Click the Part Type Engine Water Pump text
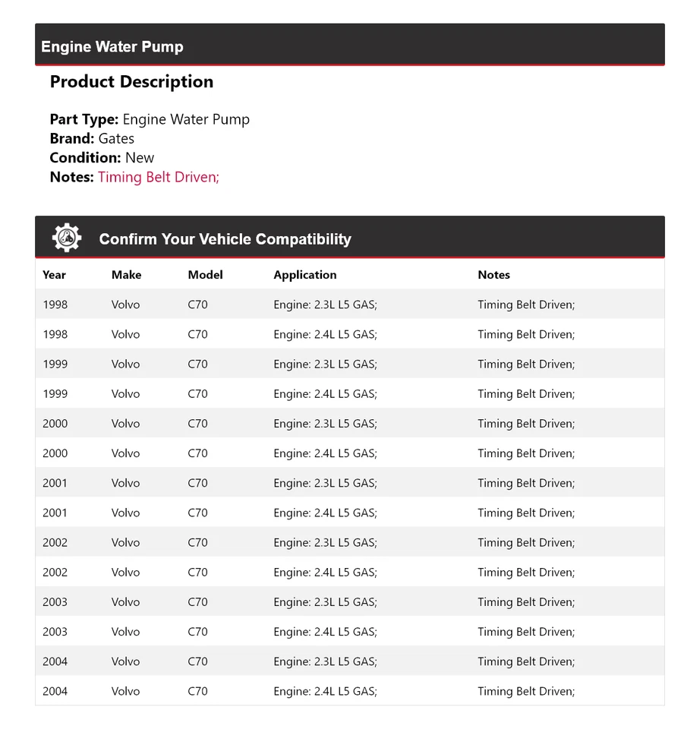Screen dimensions: 700x729 [x=150, y=119]
